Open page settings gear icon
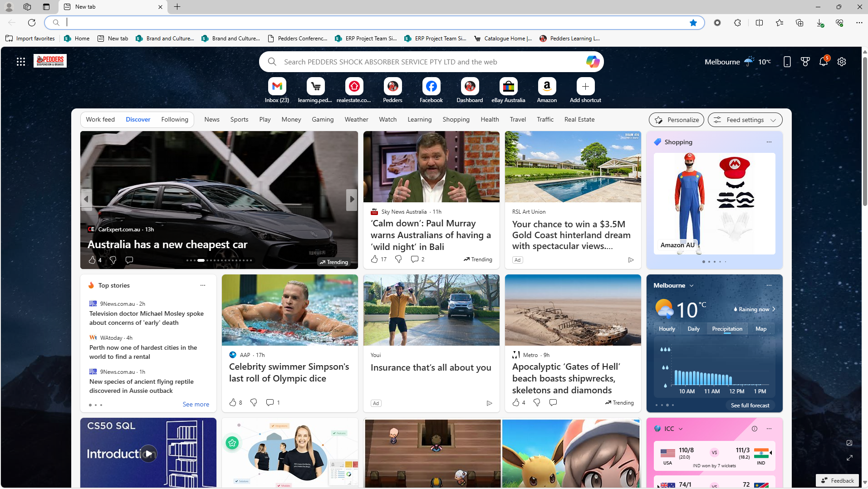868x489 pixels. point(842,62)
